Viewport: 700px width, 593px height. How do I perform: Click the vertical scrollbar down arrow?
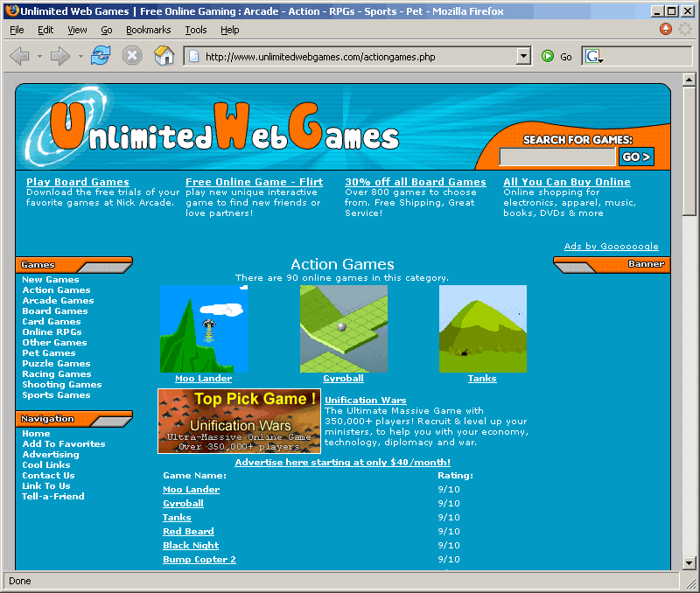[x=689, y=562]
